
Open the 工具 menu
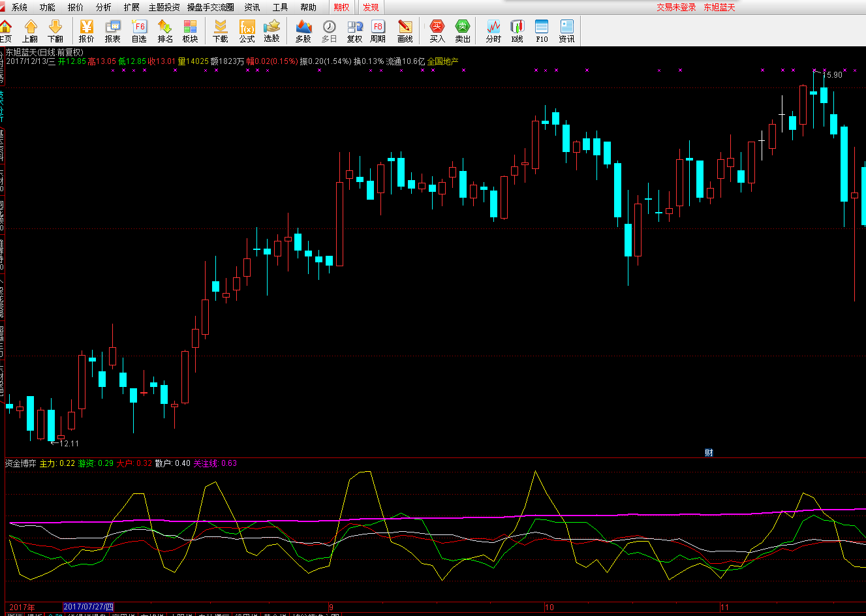[280, 7]
